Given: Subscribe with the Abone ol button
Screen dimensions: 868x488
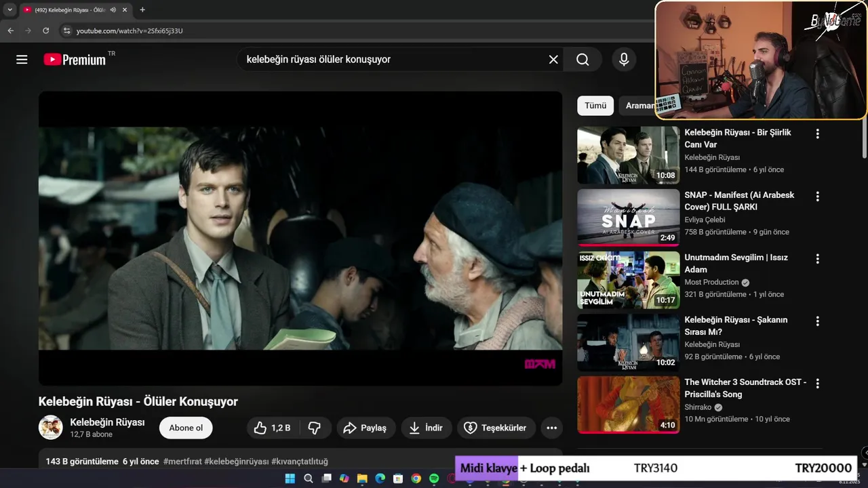Looking at the screenshot, I should (186, 428).
